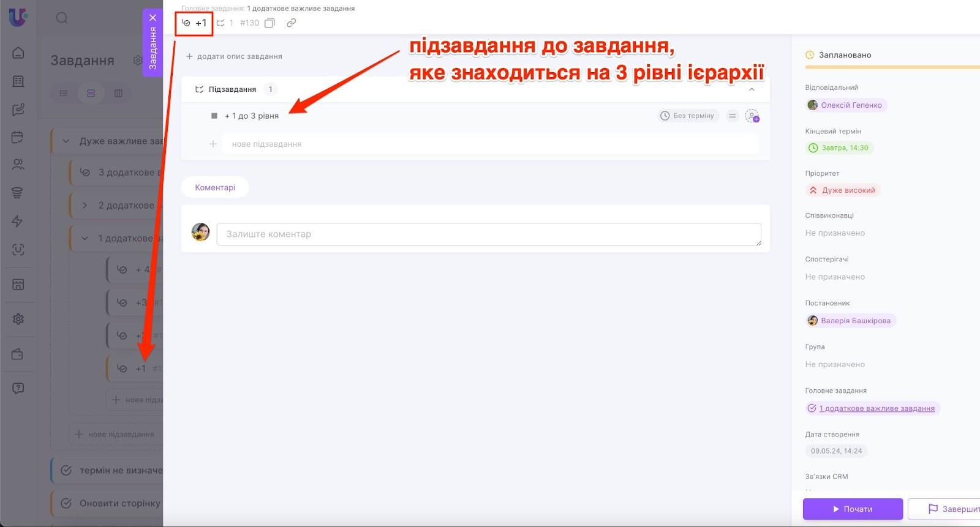
Task: Click the 'Залиште коментар' comment field
Action: 488,234
